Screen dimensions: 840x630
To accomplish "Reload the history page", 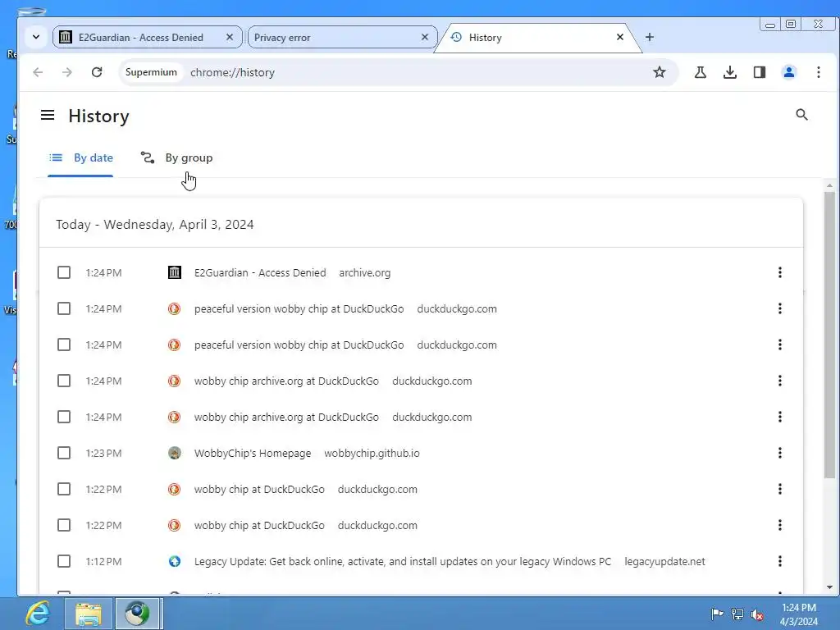I will [97, 72].
